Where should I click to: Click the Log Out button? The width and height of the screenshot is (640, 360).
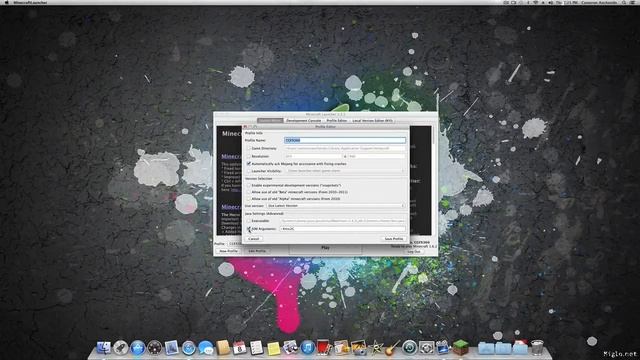(x=413, y=251)
